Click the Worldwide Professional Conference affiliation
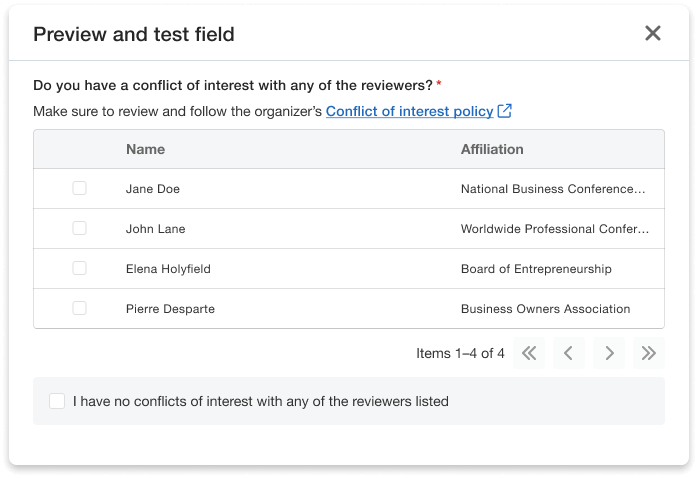 click(553, 229)
